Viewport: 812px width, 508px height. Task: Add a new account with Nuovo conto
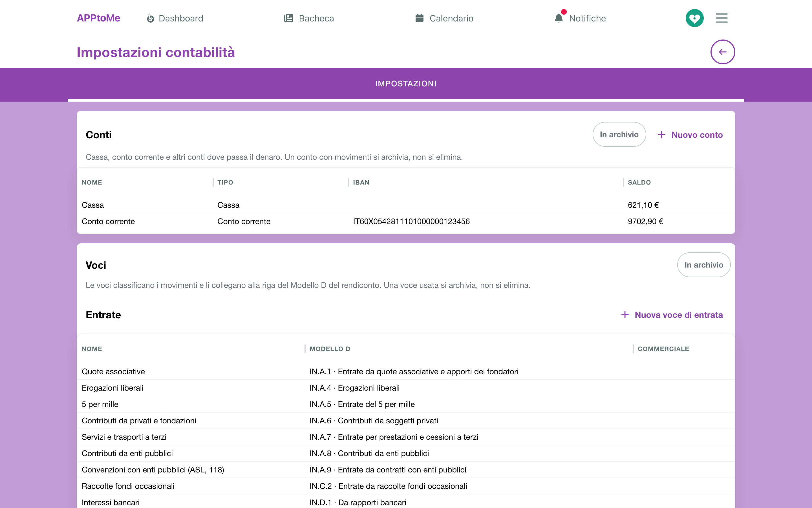click(x=690, y=135)
